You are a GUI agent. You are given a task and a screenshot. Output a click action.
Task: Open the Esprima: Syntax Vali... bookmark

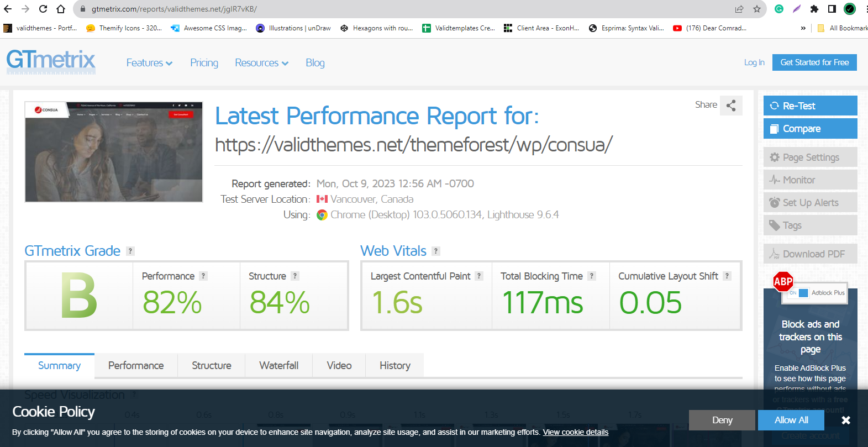(627, 28)
